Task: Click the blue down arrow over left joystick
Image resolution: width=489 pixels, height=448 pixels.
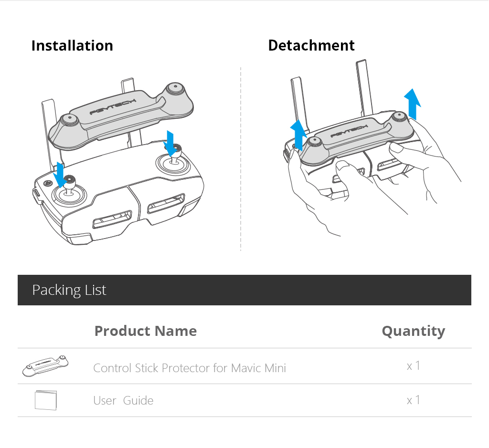Action: pos(59,175)
